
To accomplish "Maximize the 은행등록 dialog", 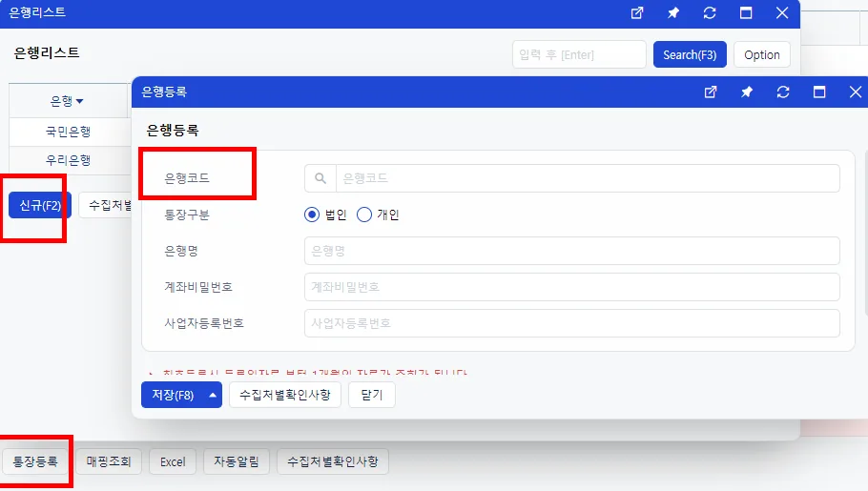I will click(x=819, y=92).
